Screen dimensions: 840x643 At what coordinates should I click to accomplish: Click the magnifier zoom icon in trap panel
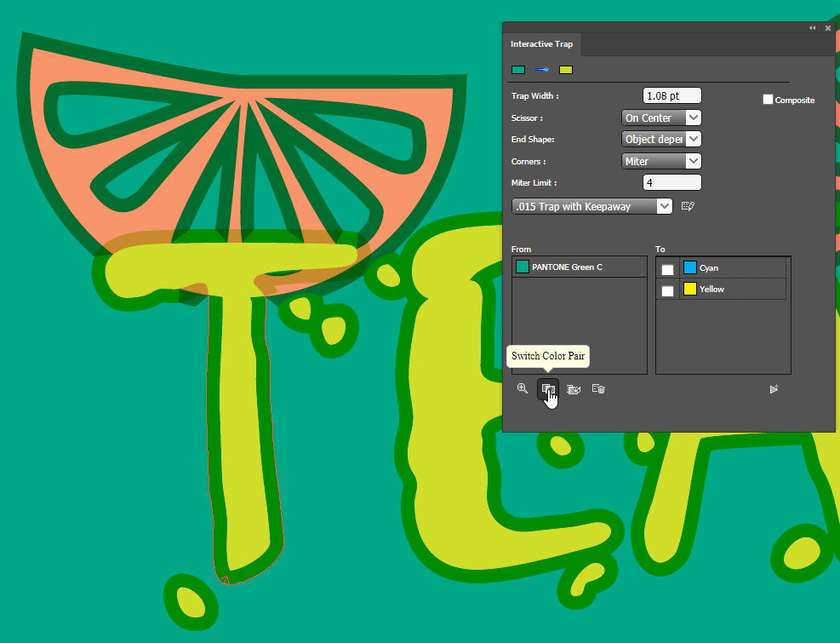[523, 388]
